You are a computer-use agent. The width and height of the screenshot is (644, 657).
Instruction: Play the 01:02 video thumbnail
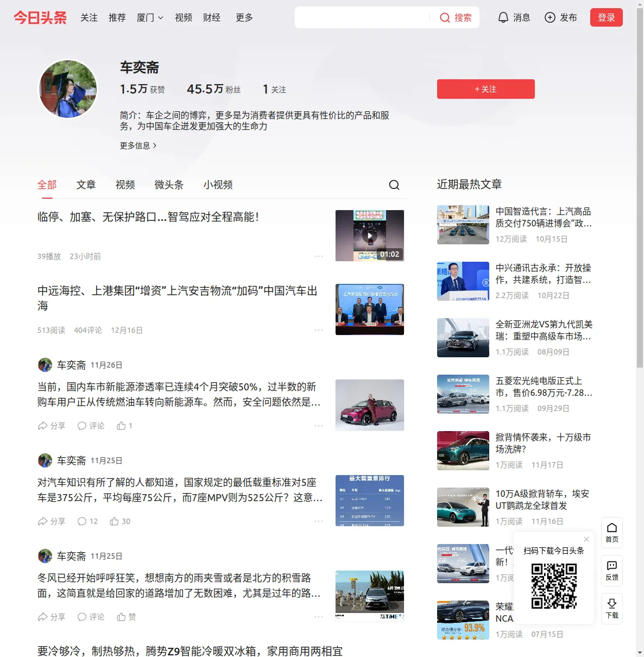click(370, 236)
